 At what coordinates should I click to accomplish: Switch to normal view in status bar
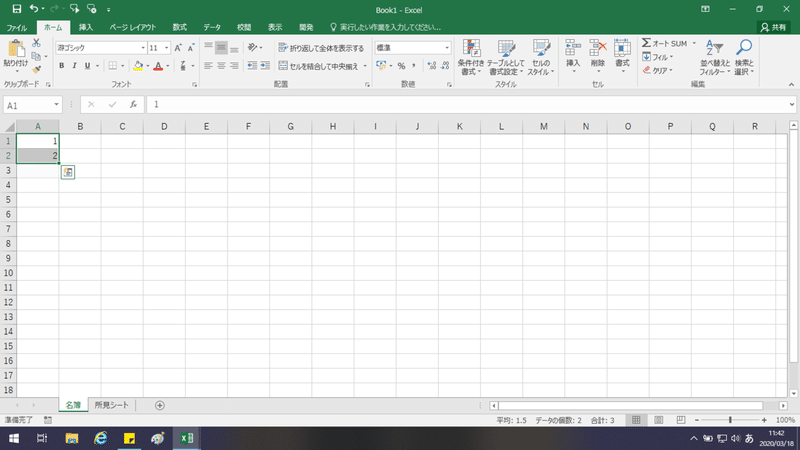coord(636,420)
